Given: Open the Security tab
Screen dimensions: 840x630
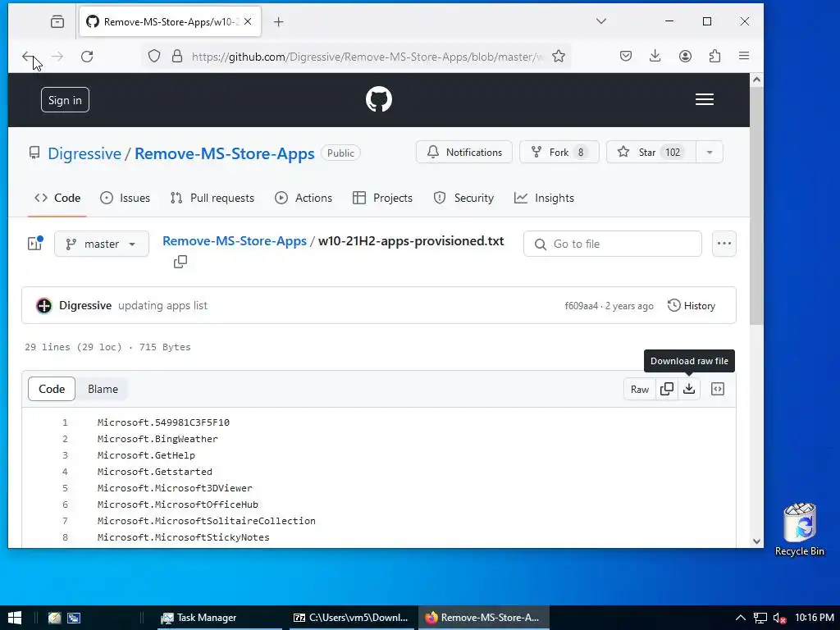Looking at the screenshot, I should (463, 198).
